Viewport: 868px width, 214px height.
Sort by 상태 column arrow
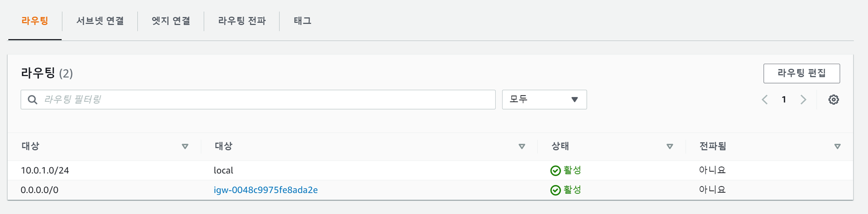click(x=670, y=146)
